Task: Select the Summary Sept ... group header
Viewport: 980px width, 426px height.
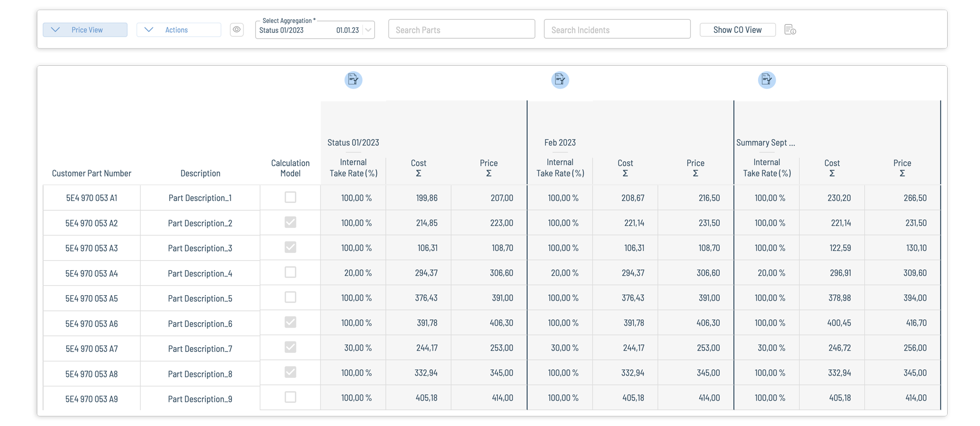Action: click(x=766, y=143)
